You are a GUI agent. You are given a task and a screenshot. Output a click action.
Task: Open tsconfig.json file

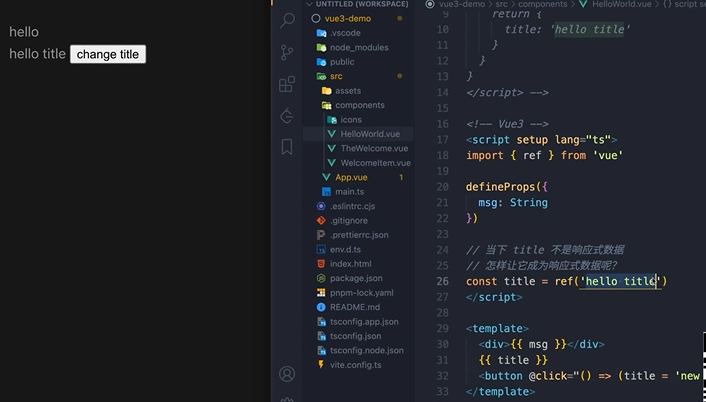tap(355, 336)
